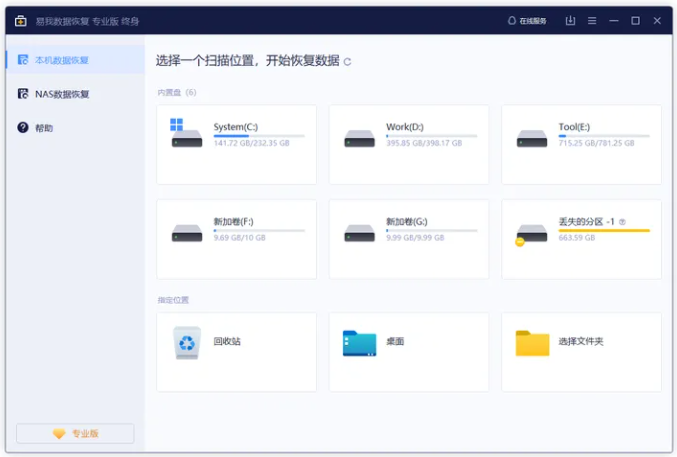Select the 新加卷(G:) drive card

409,238
